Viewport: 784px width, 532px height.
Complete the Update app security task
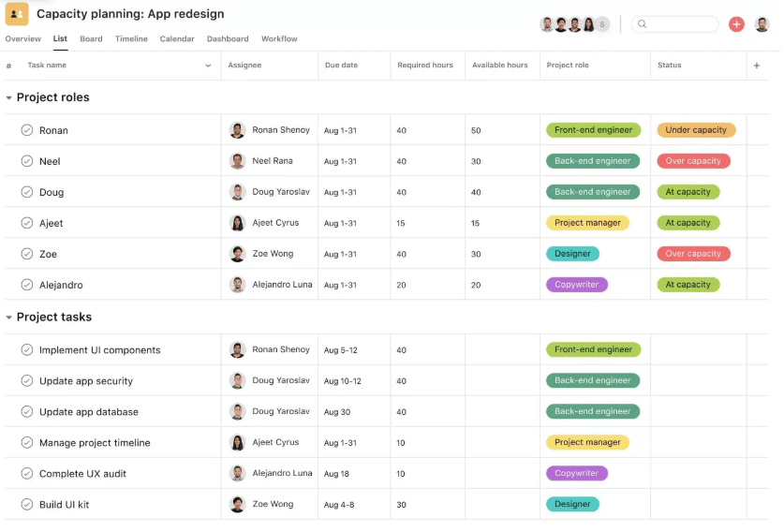(27, 381)
